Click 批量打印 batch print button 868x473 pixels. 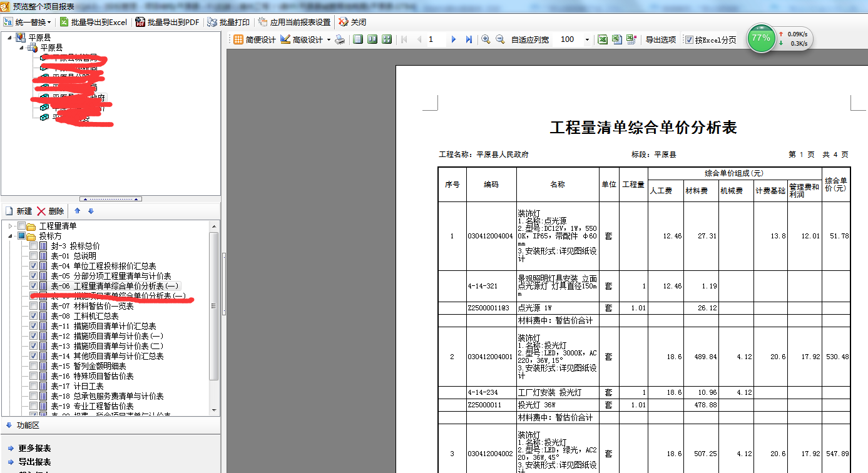coord(228,22)
